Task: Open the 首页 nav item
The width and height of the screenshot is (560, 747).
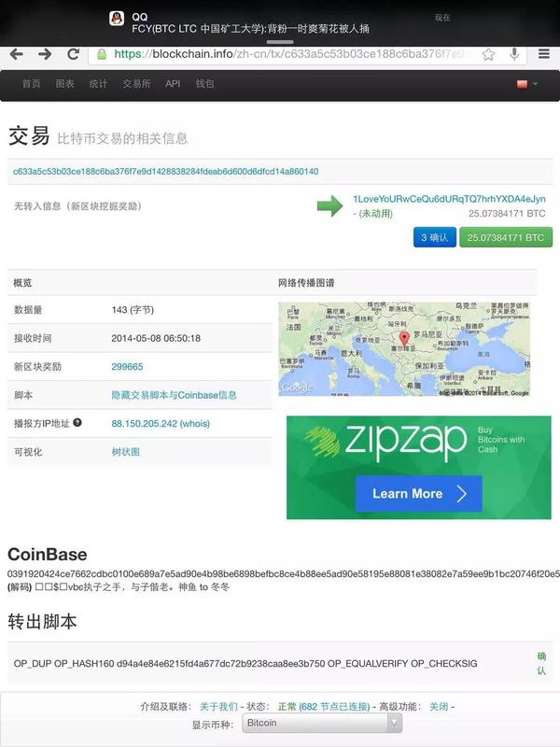Action: click(x=32, y=84)
